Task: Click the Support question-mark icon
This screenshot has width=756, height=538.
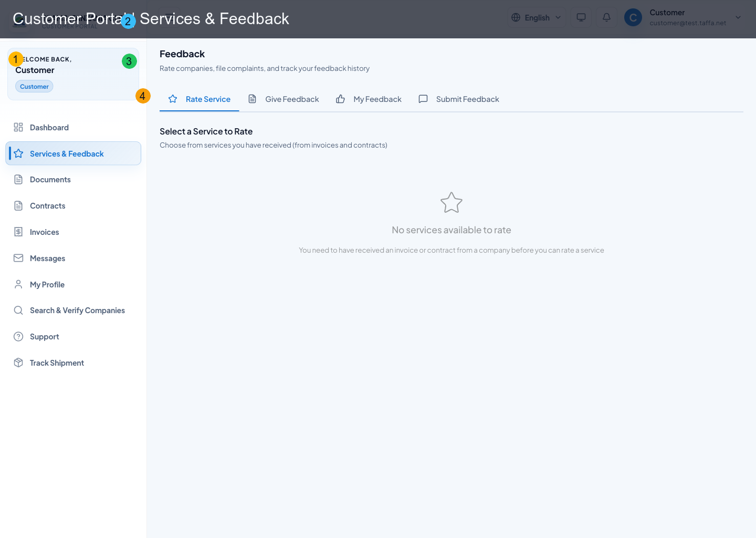Action: 18,337
